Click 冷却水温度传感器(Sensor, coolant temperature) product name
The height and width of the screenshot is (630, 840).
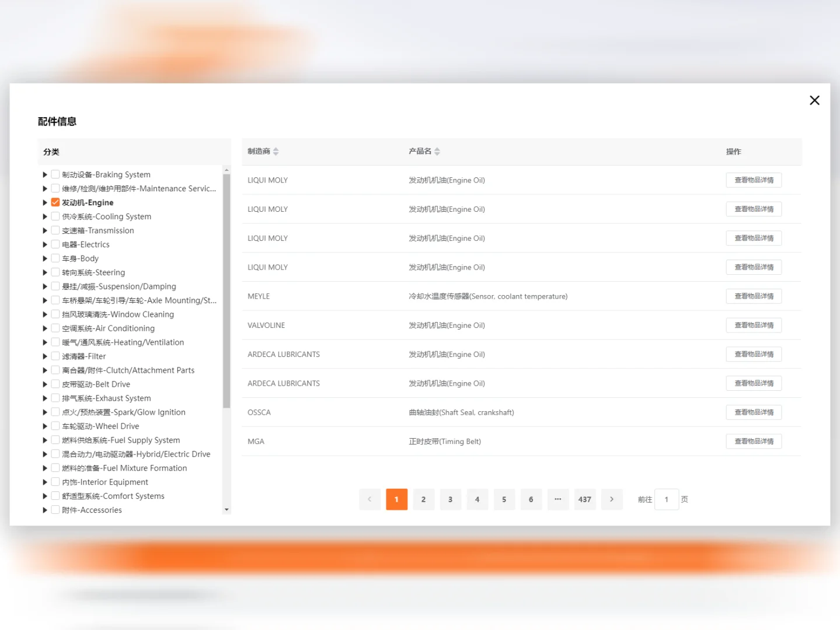point(488,296)
